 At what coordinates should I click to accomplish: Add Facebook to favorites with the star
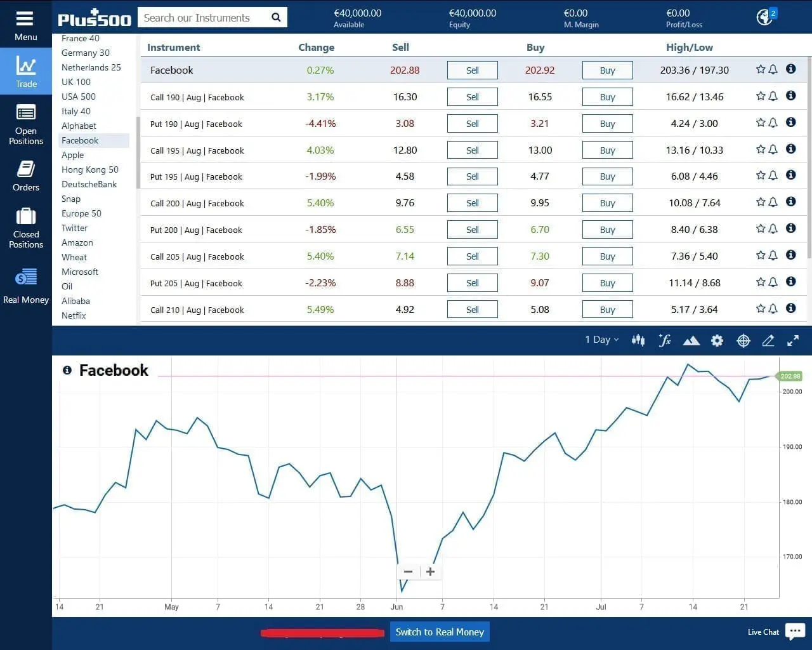(759, 69)
